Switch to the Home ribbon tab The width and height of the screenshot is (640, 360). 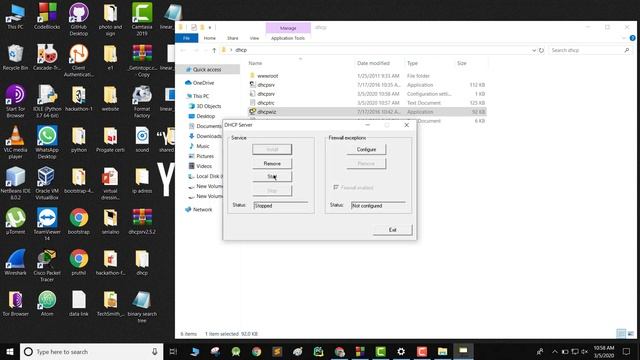[x=209, y=38]
